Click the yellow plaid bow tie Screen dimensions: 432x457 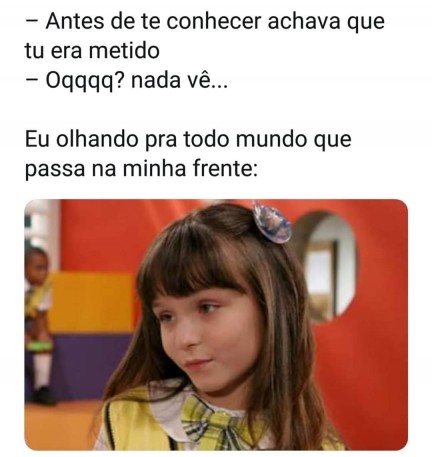pos(217,422)
